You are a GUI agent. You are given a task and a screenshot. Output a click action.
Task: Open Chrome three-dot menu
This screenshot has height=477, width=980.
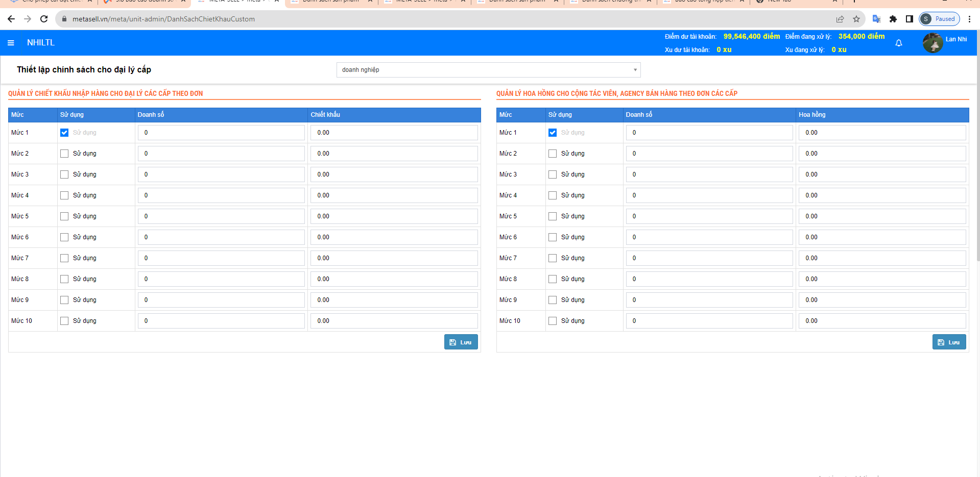pyautogui.click(x=969, y=19)
